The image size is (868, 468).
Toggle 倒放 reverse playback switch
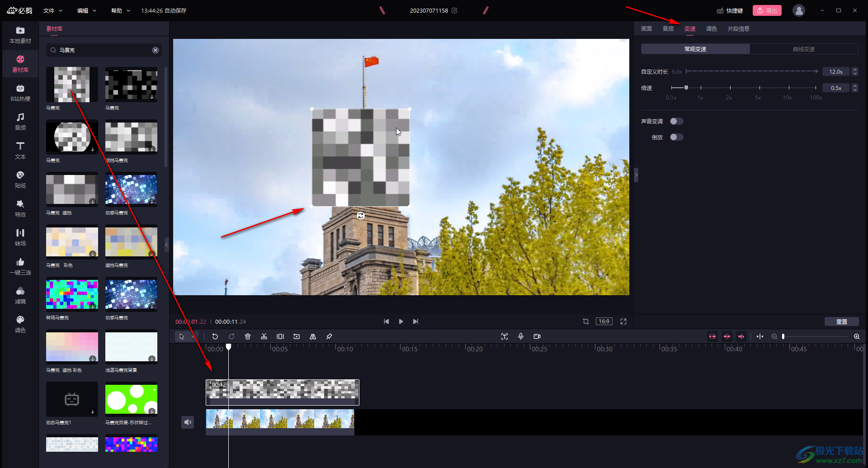(677, 137)
